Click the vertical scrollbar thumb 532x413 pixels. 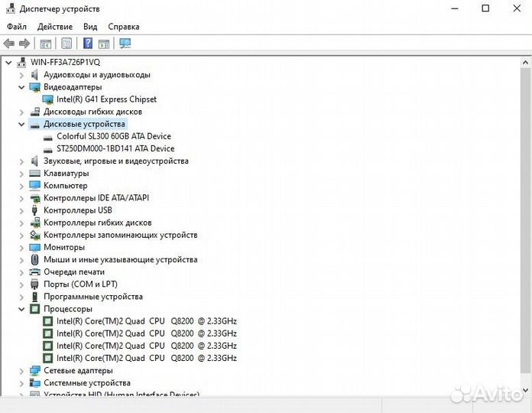tap(525, 220)
